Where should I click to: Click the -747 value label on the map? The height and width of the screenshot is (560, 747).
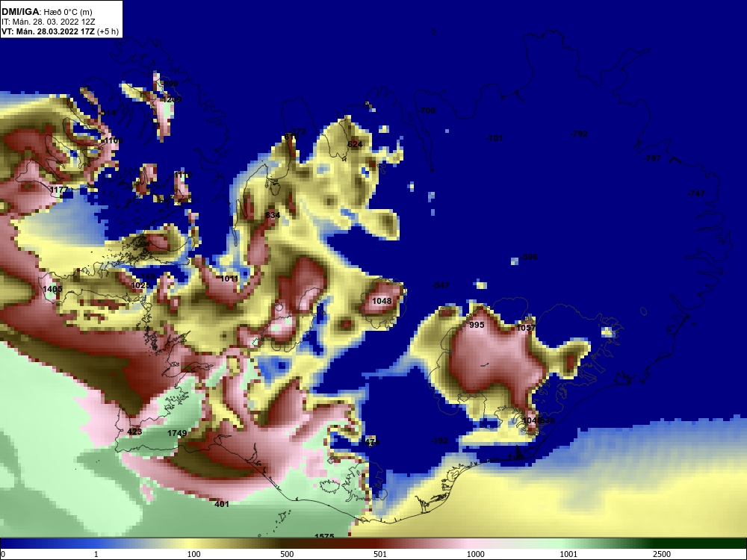coord(696,193)
